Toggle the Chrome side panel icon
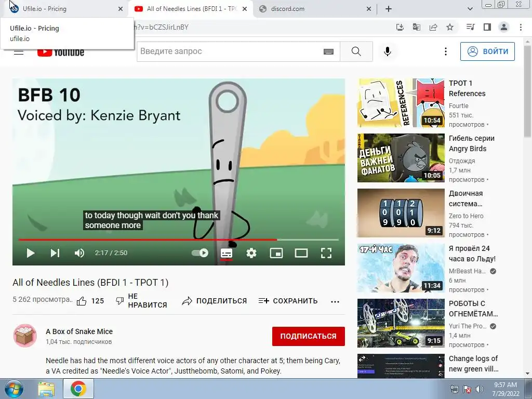Viewport: 532px width, 399px height. click(x=487, y=27)
